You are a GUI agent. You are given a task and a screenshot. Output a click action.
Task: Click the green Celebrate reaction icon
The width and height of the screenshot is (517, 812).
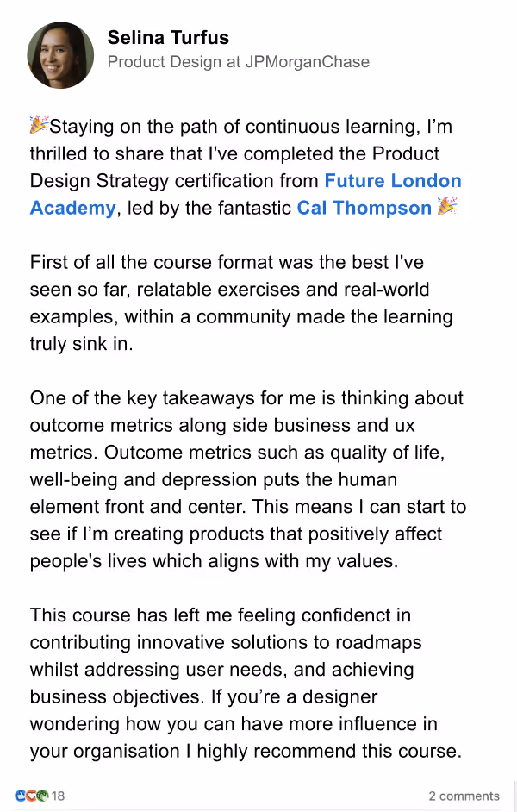(x=41, y=795)
